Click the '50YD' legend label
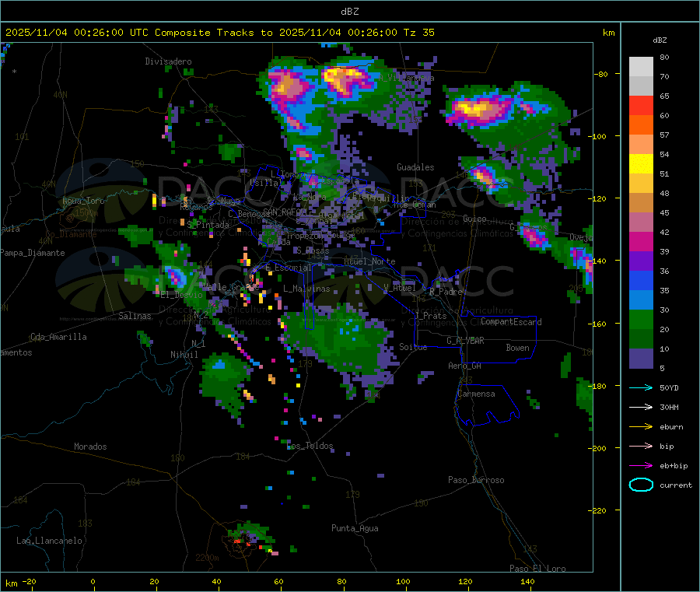700x592 pixels. click(x=669, y=387)
